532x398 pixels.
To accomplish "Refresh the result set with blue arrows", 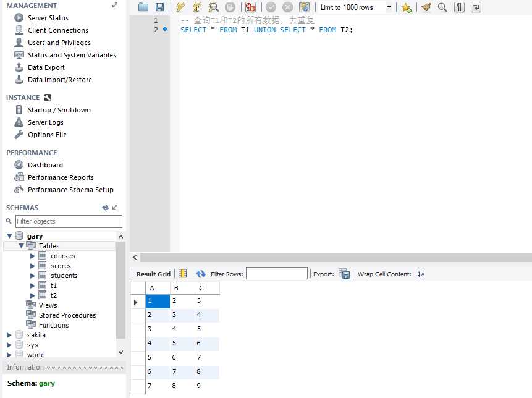I will (201, 274).
